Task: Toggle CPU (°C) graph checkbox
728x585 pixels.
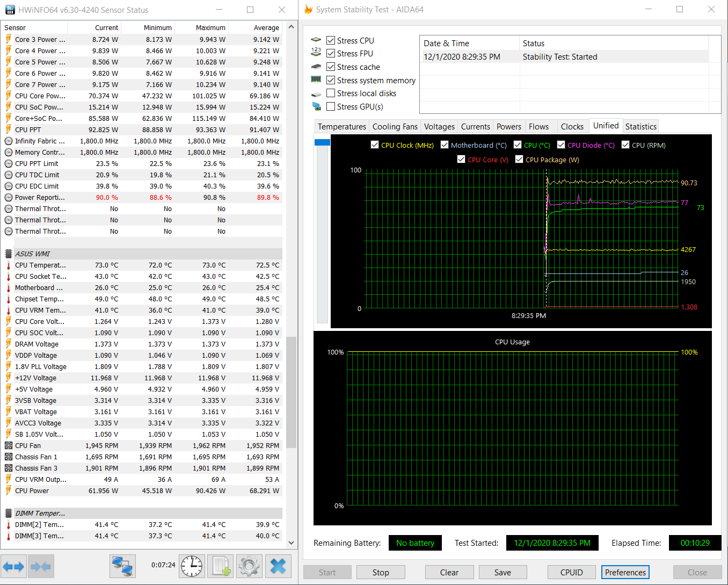Action: [x=518, y=145]
